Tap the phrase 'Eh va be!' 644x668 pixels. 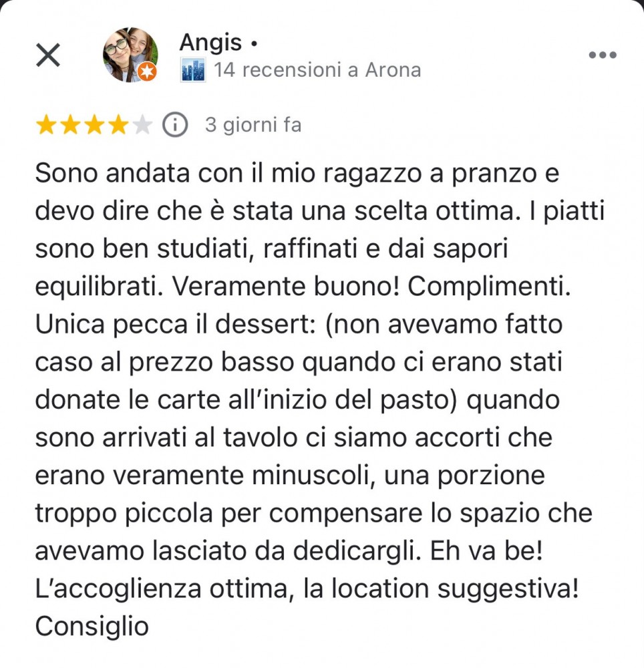(486, 550)
